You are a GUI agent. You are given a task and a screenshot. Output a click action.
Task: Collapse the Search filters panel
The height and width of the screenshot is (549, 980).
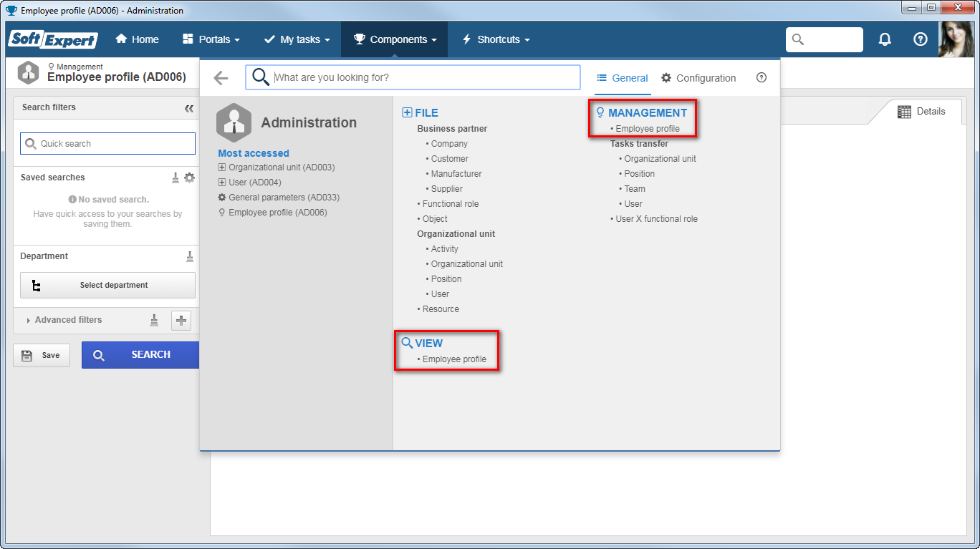point(189,108)
